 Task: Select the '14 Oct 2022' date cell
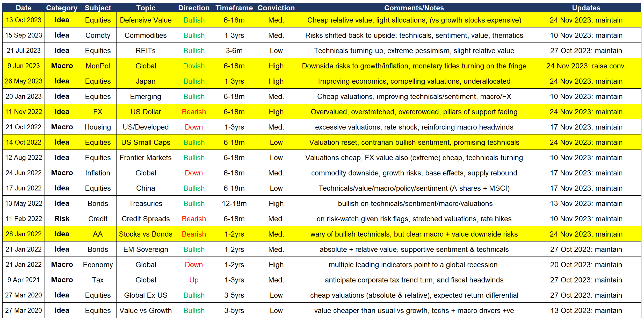click(24, 142)
